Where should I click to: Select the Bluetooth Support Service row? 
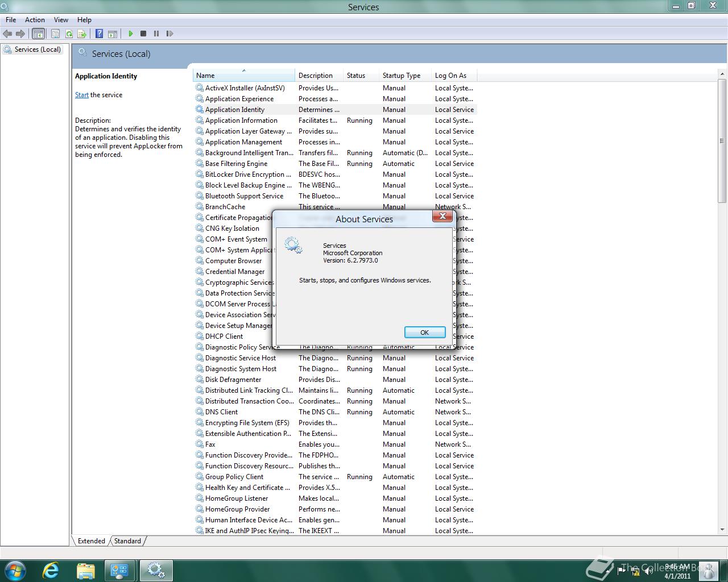(x=336, y=196)
